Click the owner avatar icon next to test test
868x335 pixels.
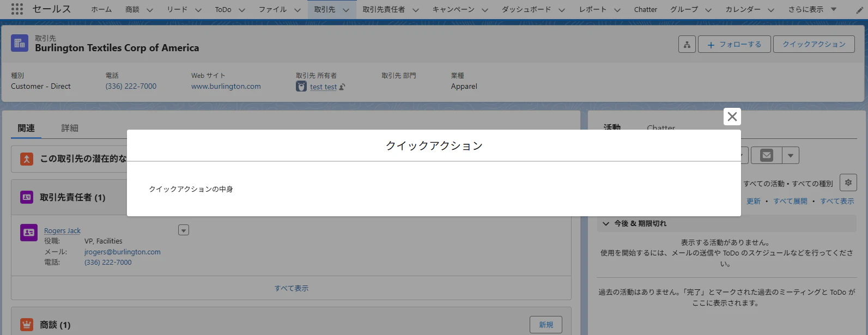click(x=301, y=87)
